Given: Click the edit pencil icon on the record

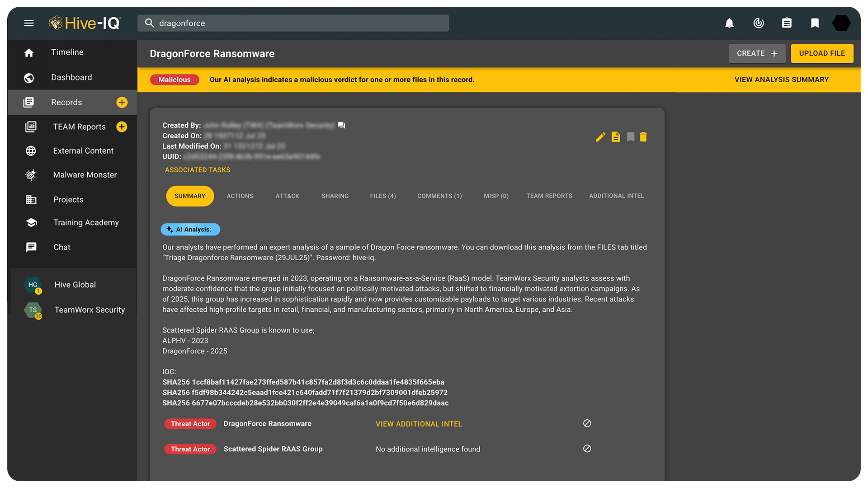Looking at the screenshot, I should (x=600, y=137).
